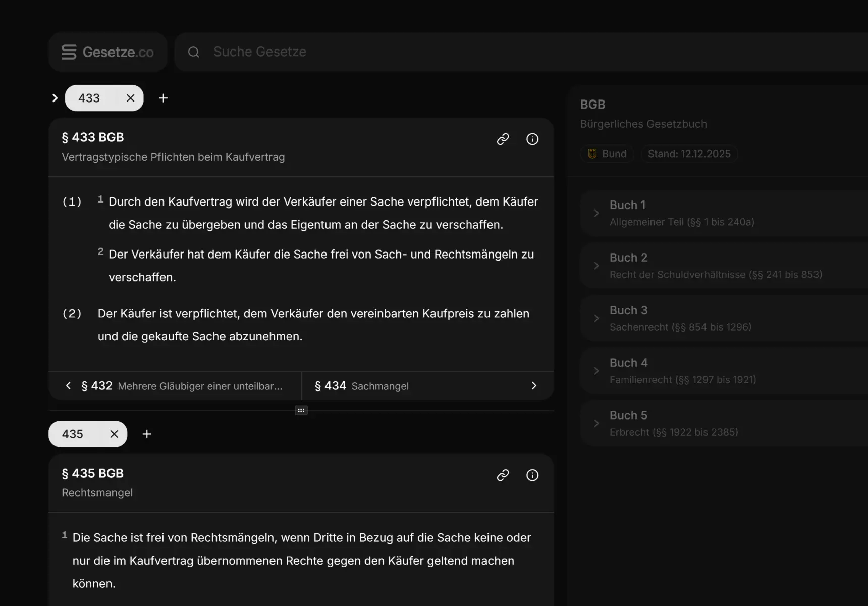Show info for § 435 BGB

(532, 475)
